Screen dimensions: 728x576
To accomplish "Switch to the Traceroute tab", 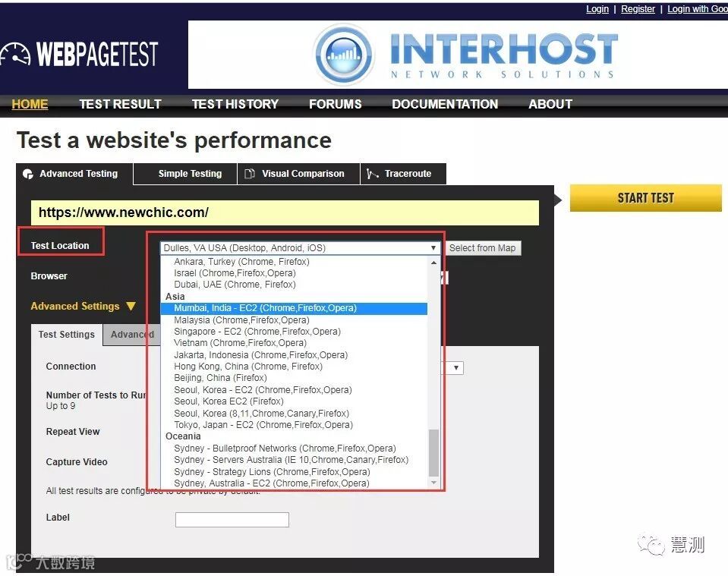I will pos(403,174).
